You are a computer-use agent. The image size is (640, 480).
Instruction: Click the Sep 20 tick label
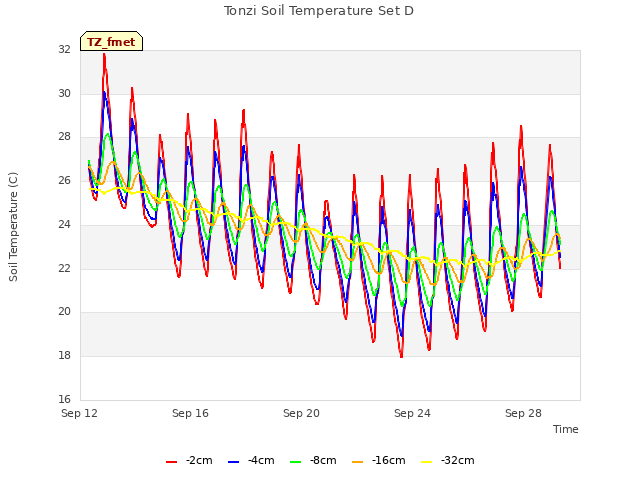[x=301, y=413]
